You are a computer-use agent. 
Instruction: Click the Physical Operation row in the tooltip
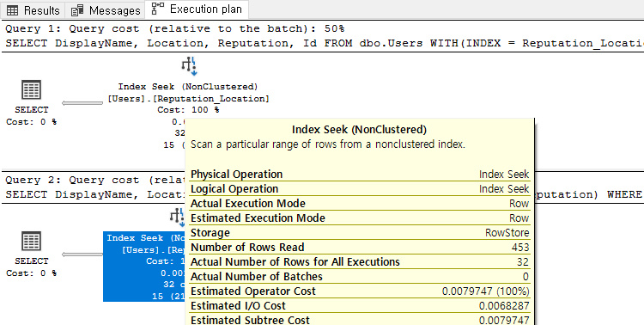(360, 174)
